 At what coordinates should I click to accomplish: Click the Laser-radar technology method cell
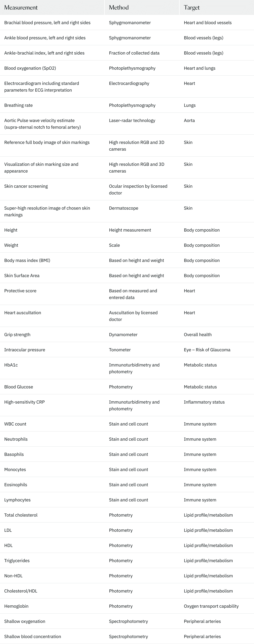tap(132, 121)
